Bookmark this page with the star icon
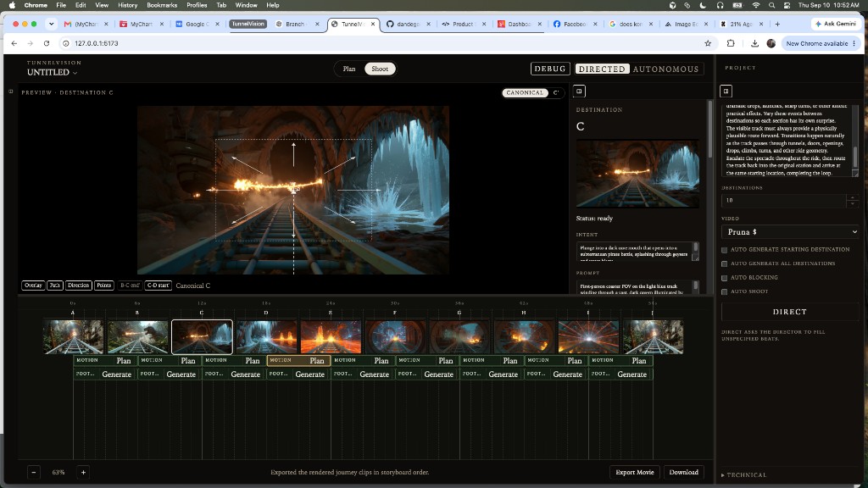The height and width of the screenshot is (488, 868). click(x=708, y=43)
